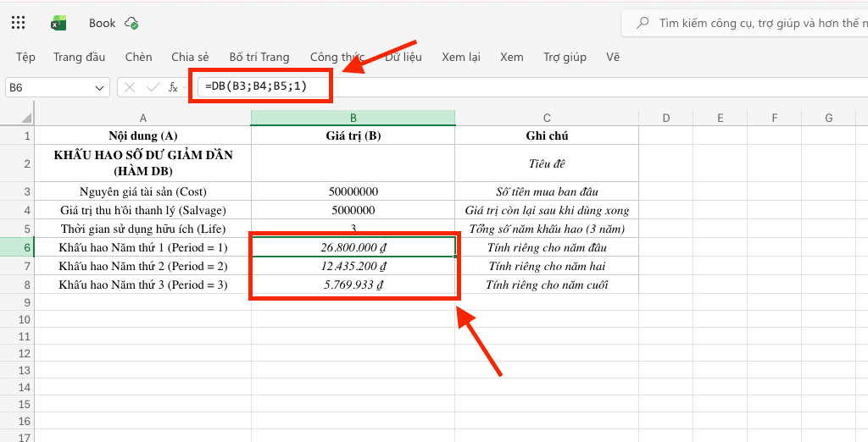Viewport: 868px width, 442px height.
Task: Cancel formula entry with X icon
Action: [130, 87]
